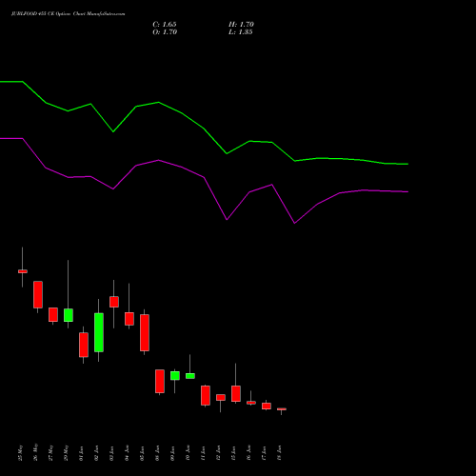Viewport: 476px width, 476px height.
Task: Select the red candle above 26 May
Action: coord(38,294)
